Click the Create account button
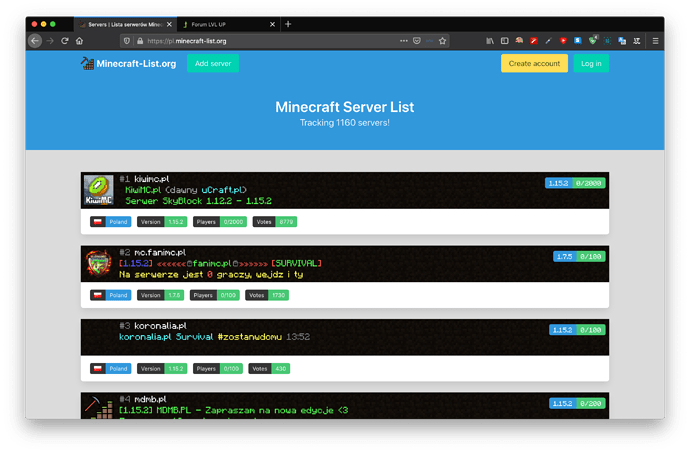The height and width of the screenshot is (453, 690). [x=534, y=63]
